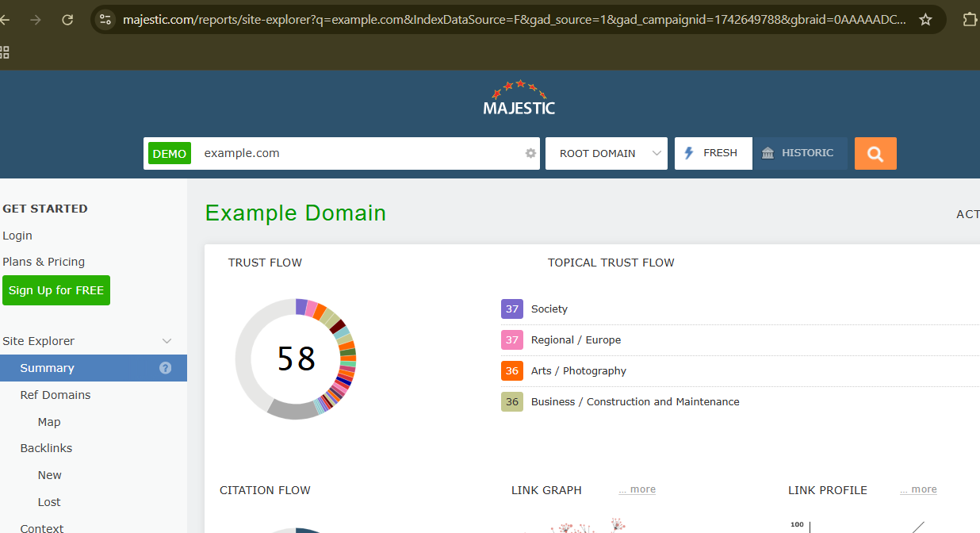This screenshot has height=533, width=980.
Task: Click the LINK GRAPH heading
Action: [x=546, y=490]
